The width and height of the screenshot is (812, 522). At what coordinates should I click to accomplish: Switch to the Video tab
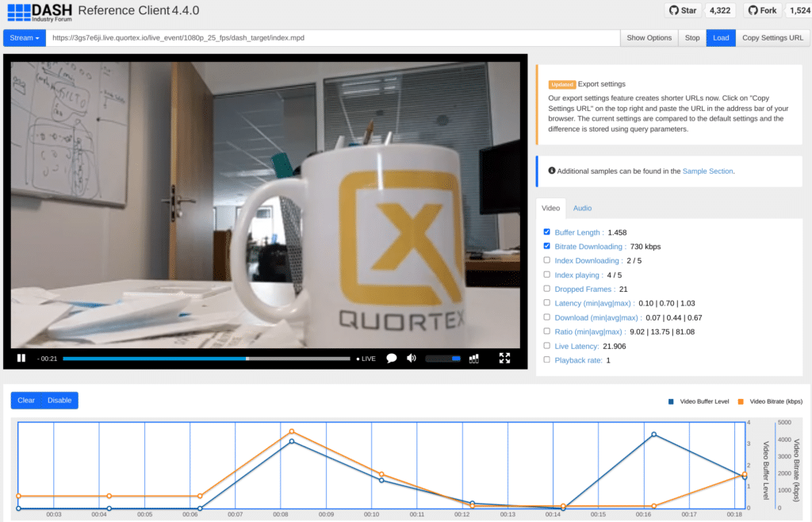click(550, 208)
